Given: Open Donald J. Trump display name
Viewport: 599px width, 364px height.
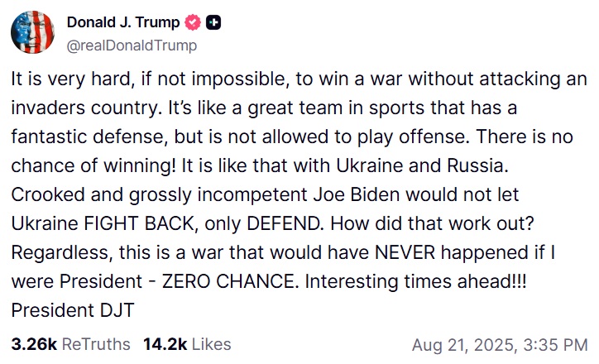Looking at the screenshot, I should click(123, 22).
